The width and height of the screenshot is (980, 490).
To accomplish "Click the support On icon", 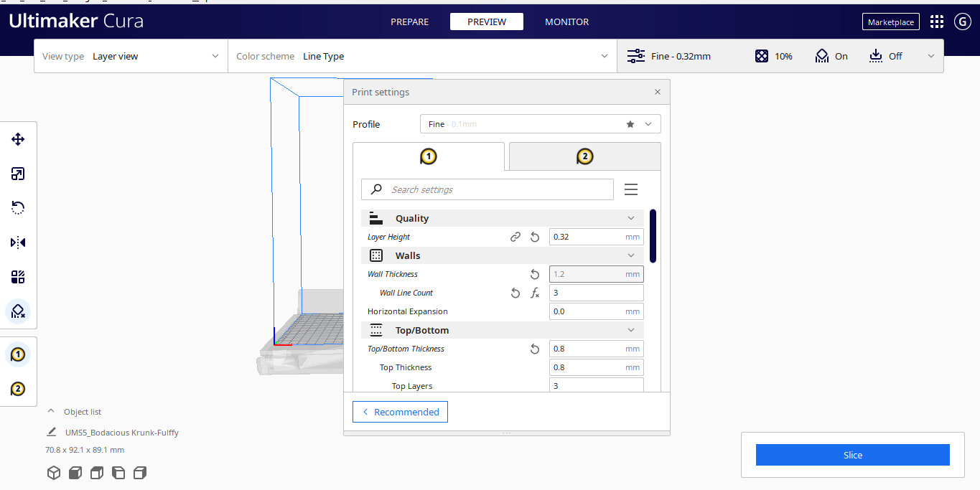I will tap(822, 56).
